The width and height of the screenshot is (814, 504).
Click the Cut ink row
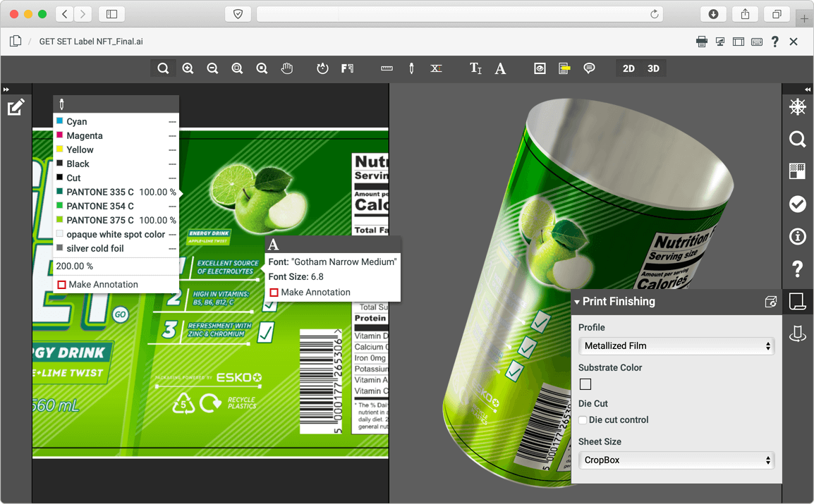(116, 178)
